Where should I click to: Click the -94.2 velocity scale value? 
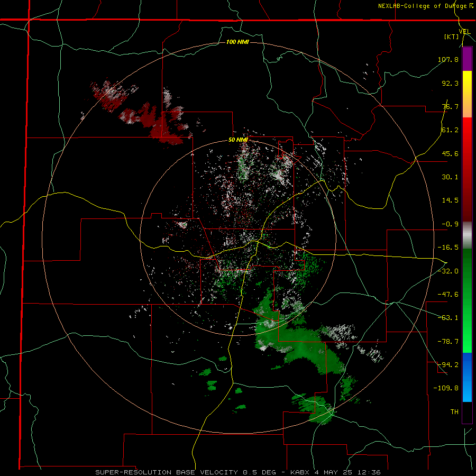pos(448,365)
